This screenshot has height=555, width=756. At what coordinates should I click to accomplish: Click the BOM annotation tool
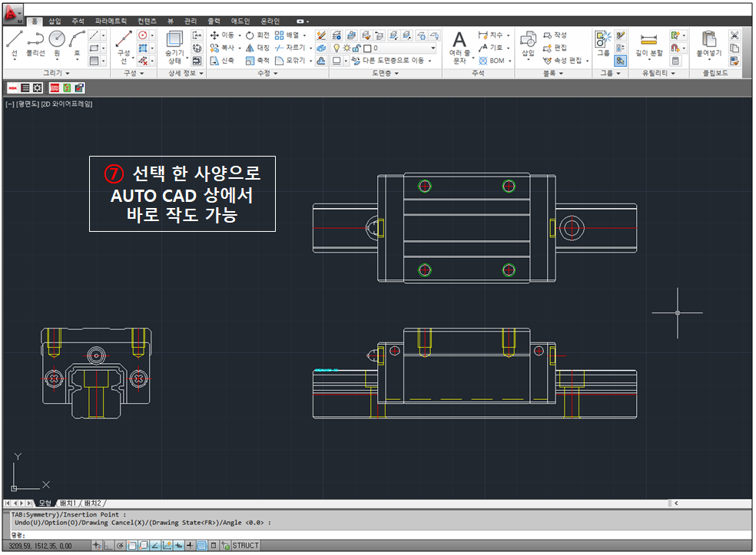click(492, 61)
